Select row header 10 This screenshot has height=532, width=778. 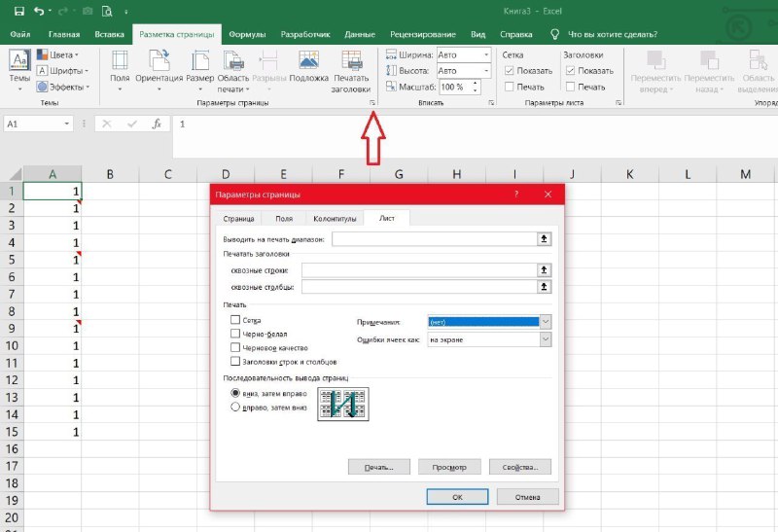click(12, 345)
